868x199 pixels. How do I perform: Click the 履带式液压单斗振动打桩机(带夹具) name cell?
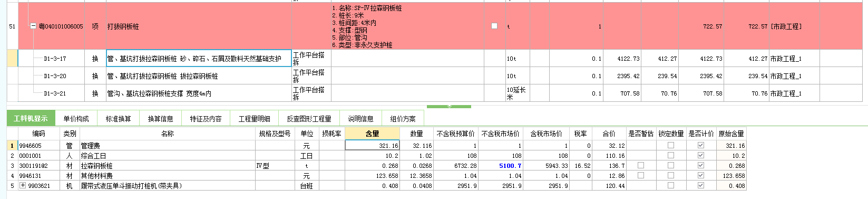coord(167,186)
